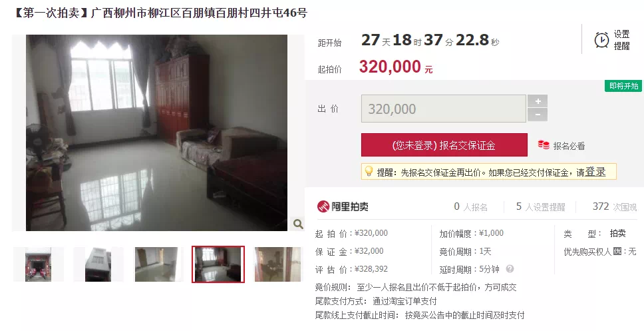644x331 pixels.
Task: Click the help question mark near 延时周期
Action: point(510,269)
